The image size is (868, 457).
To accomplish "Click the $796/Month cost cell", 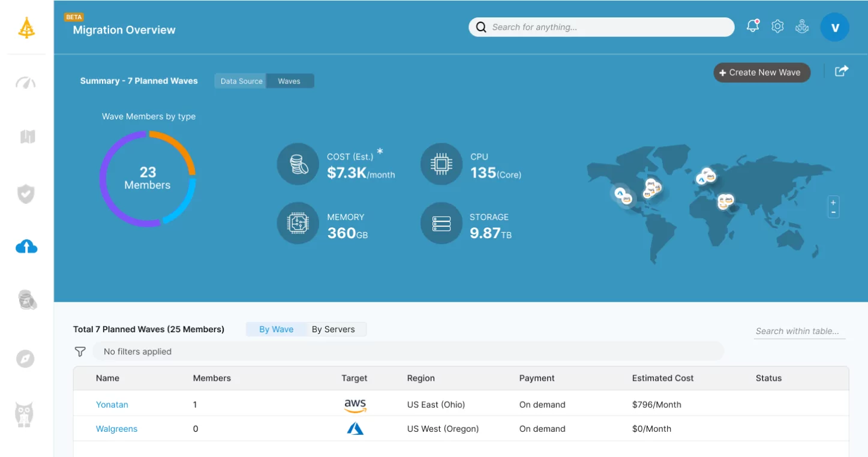I will [x=657, y=405].
